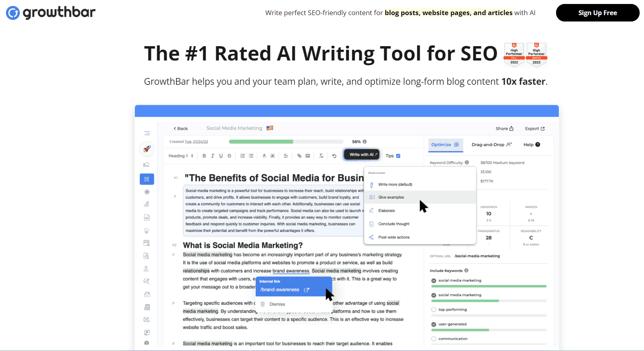644x351 pixels.
Task: Select Elaborate from the AI menu
Action: (x=420, y=211)
